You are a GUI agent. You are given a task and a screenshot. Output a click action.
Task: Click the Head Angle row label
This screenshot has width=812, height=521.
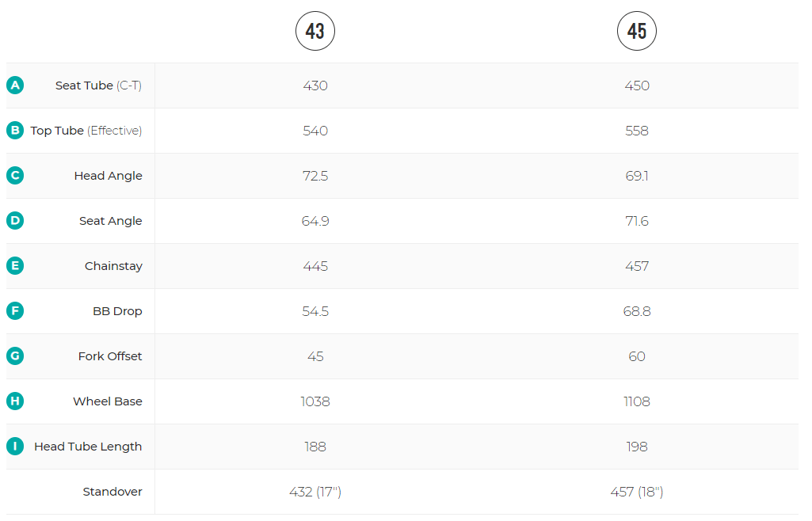(x=109, y=176)
